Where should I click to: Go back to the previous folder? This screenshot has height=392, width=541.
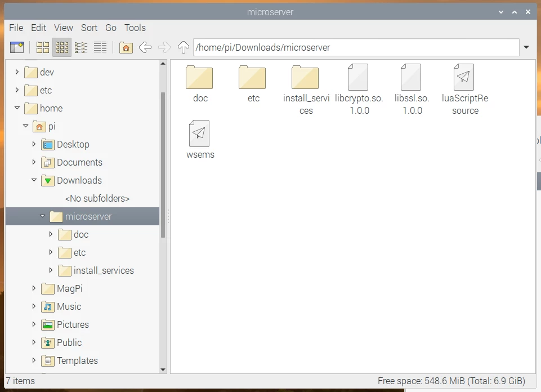click(145, 47)
